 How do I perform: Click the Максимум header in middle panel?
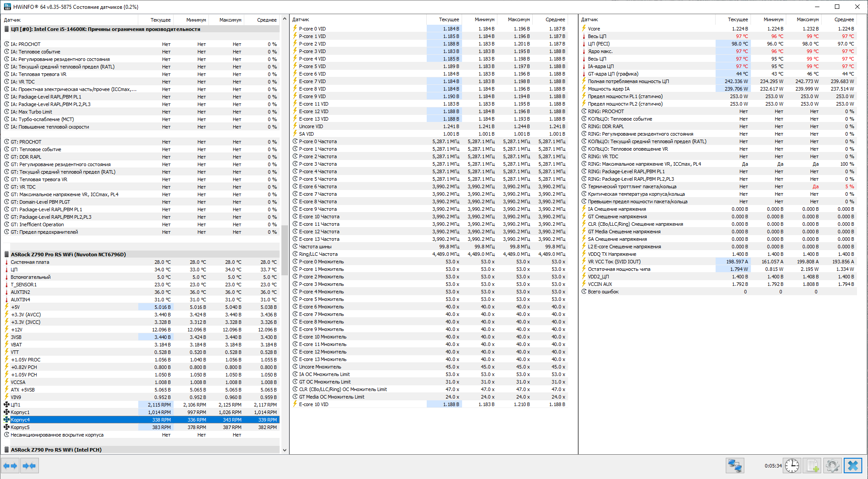coord(518,19)
